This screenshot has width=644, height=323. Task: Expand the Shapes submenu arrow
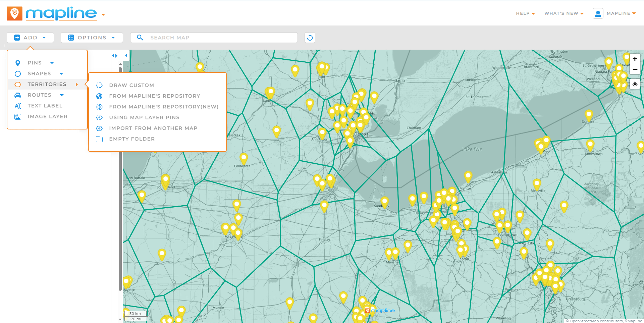(x=61, y=74)
